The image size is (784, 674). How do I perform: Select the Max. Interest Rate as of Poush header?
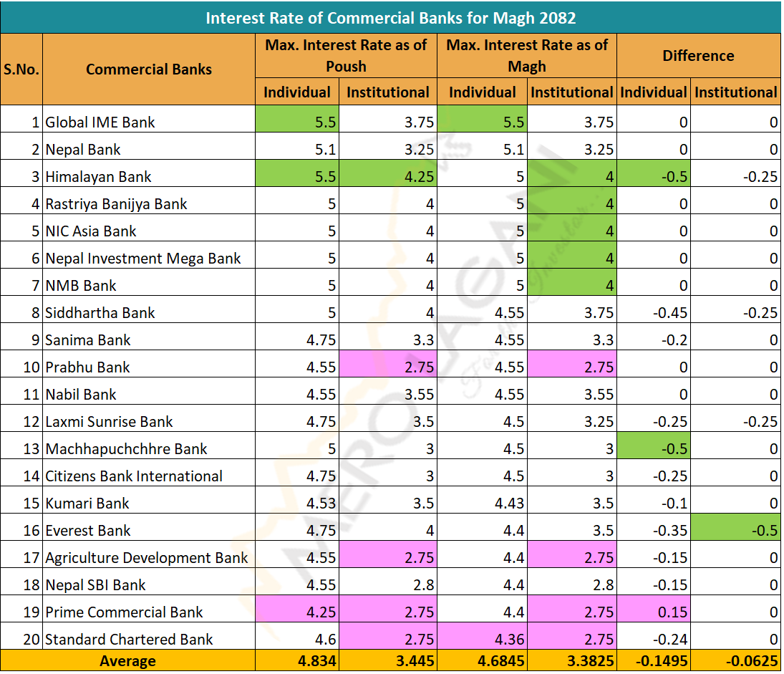point(346,56)
